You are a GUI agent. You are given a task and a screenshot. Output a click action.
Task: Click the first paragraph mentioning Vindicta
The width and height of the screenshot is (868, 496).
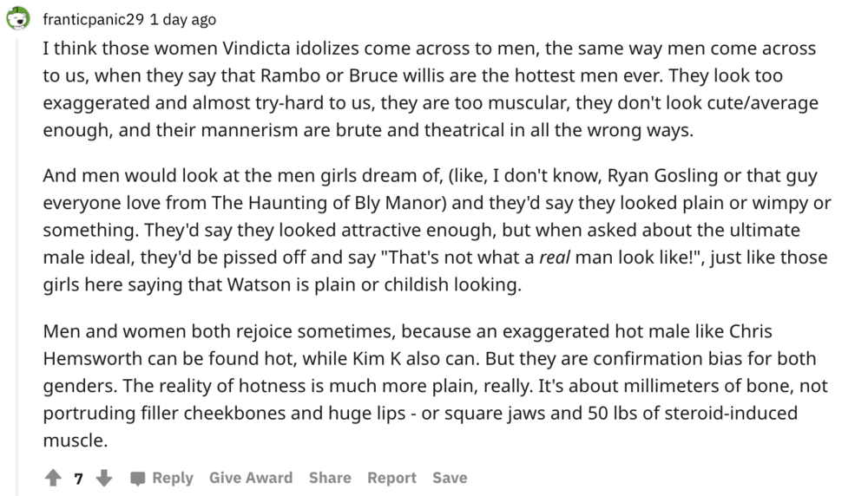431,89
